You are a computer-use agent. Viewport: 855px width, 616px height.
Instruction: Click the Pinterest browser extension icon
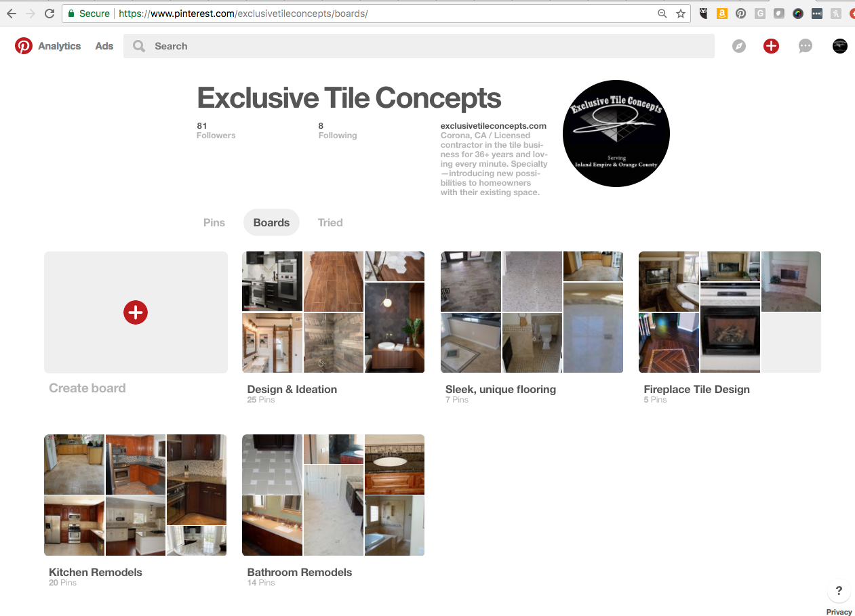click(x=741, y=14)
